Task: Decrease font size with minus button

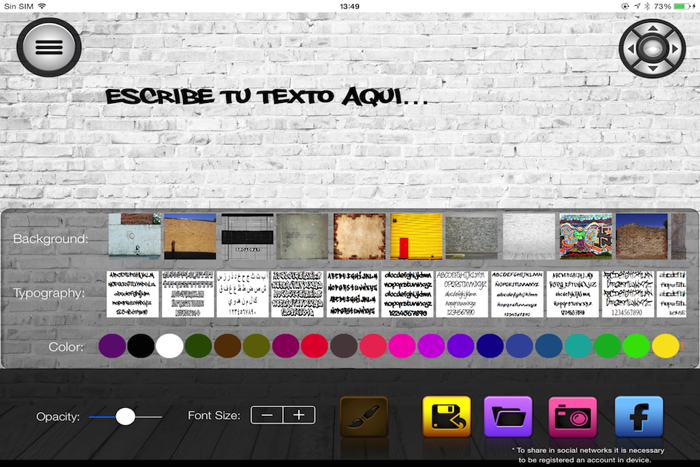Action: (x=267, y=415)
